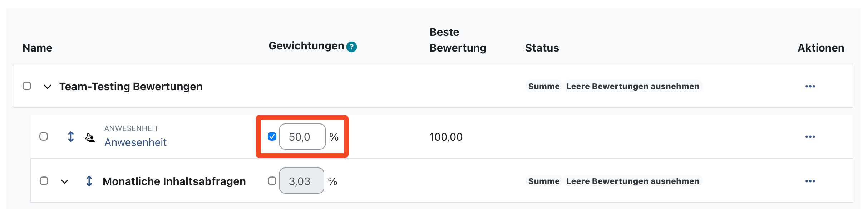Click the Gewichtungen help question-mark icon

tap(351, 47)
